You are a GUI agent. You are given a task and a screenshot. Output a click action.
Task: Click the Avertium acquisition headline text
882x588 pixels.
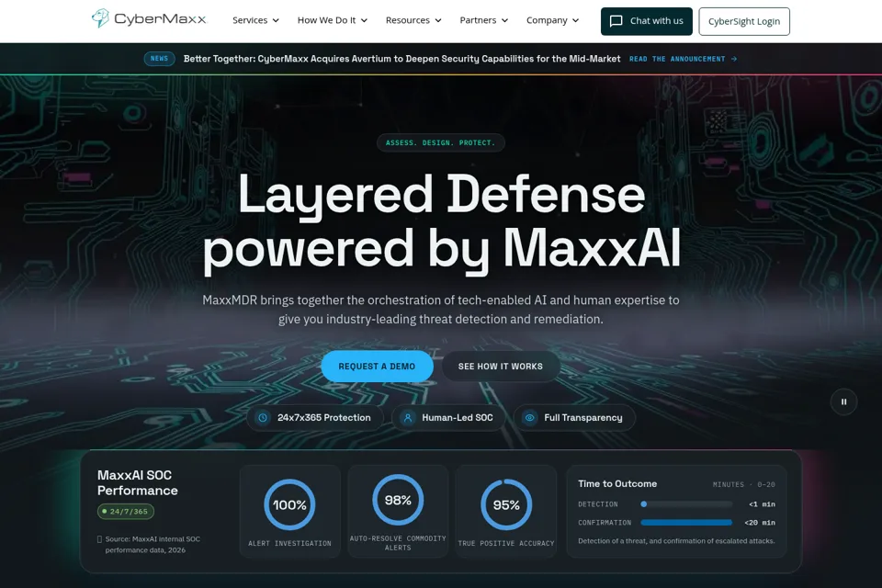401,59
